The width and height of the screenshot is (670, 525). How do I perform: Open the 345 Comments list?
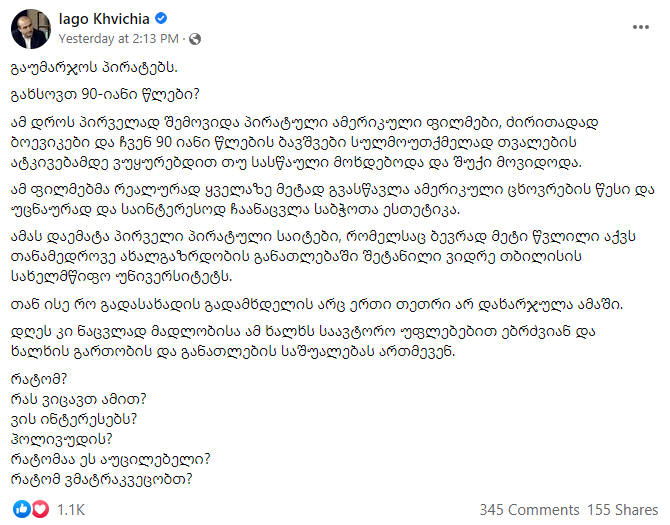(x=529, y=510)
